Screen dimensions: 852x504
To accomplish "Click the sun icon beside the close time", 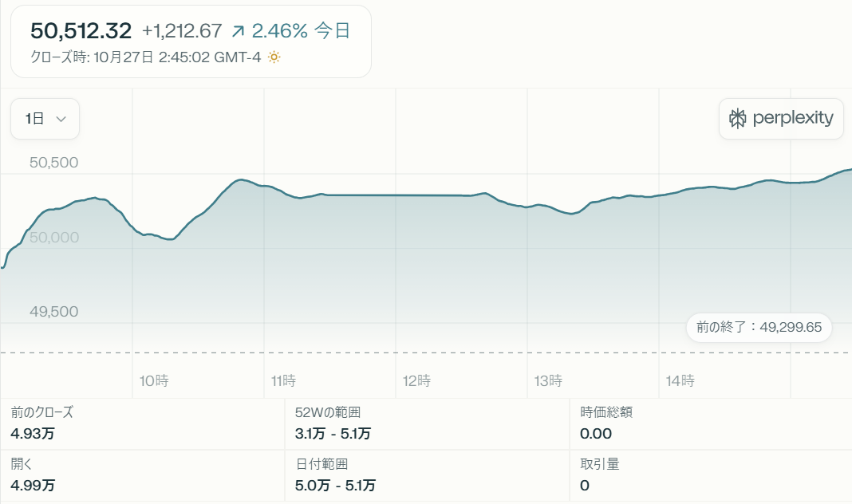I will point(274,57).
